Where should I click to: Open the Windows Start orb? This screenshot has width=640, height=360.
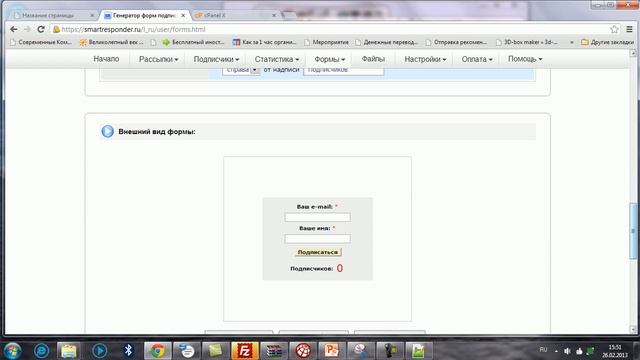[12, 351]
